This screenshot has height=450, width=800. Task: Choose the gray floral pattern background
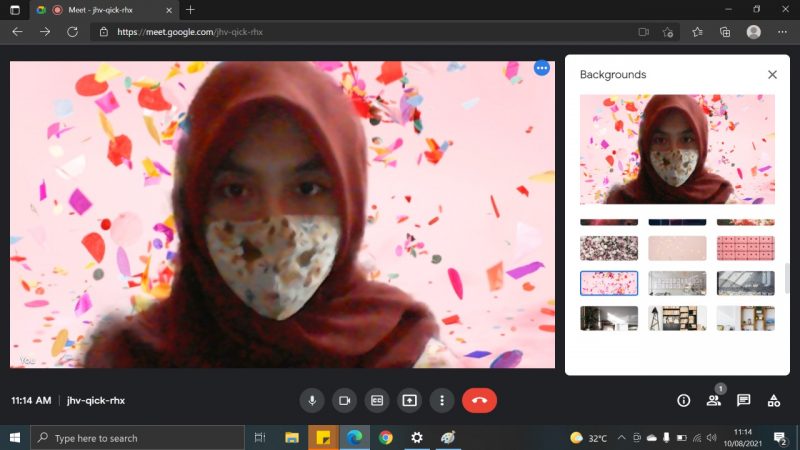609,248
